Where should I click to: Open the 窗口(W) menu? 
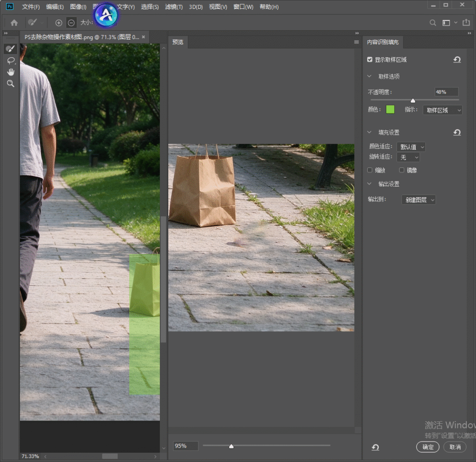(x=243, y=7)
